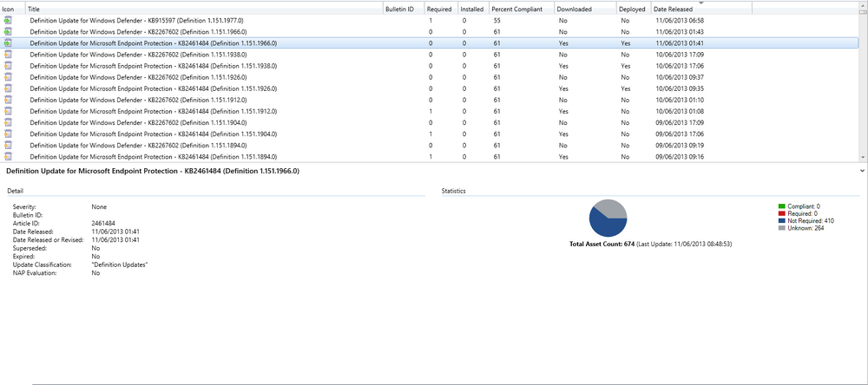The height and width of the screenshot is (385, 868).
Task: Click icon of Endpoint Protection Definition 1.151.1938.0 row
Action: point(8,65)
